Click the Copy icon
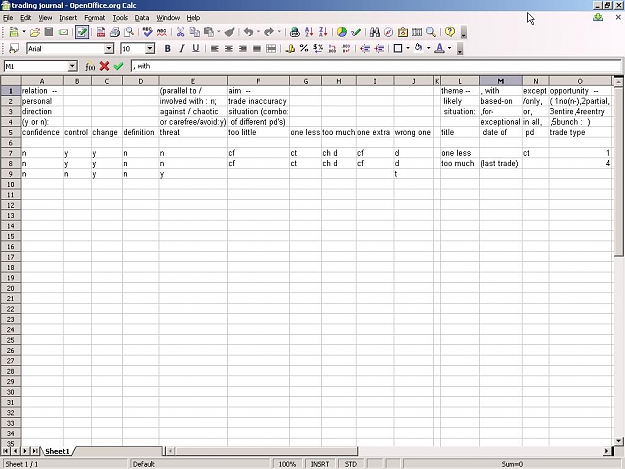625x469 pixels. point(195,32)
